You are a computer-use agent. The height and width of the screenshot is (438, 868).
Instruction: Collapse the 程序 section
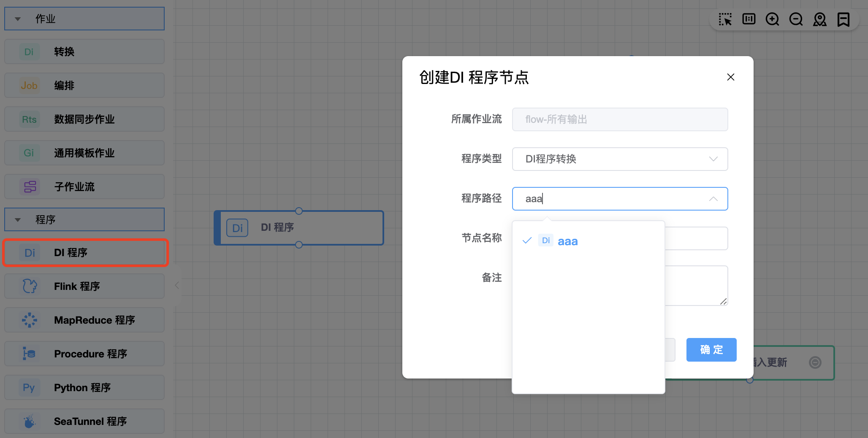click(x=18, y=220)
